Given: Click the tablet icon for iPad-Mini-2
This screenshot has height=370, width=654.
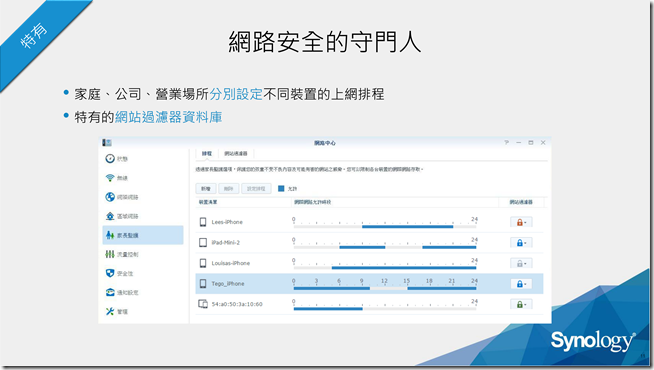Looking at the screenshot, I should click(203, 242).
